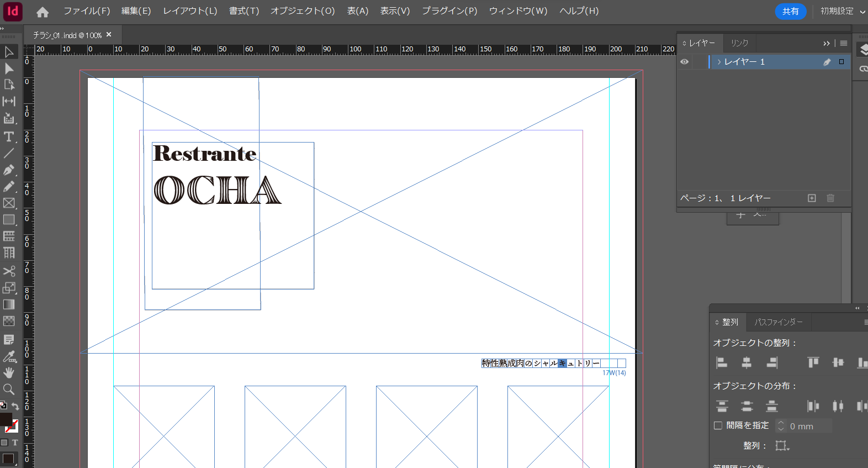Enable the 間隔を指定 checkbox

click(718, 425)
